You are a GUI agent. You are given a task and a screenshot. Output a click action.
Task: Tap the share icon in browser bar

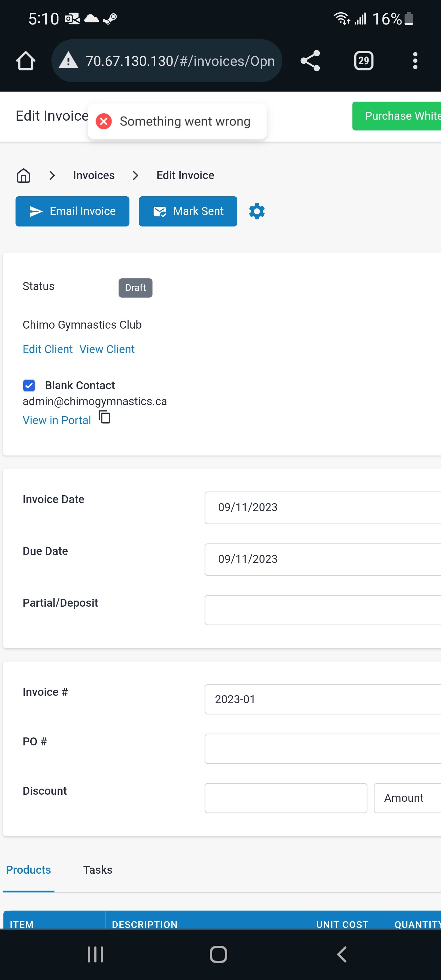(310, 61)
